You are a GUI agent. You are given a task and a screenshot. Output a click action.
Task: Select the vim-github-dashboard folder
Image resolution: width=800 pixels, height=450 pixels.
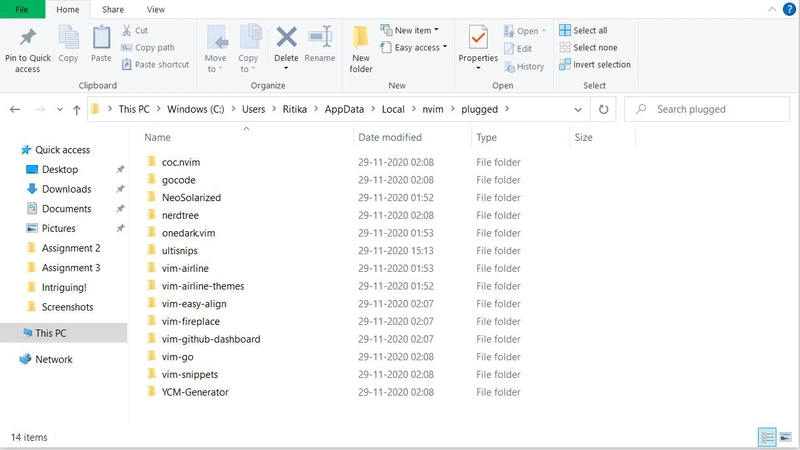point(211,339)
